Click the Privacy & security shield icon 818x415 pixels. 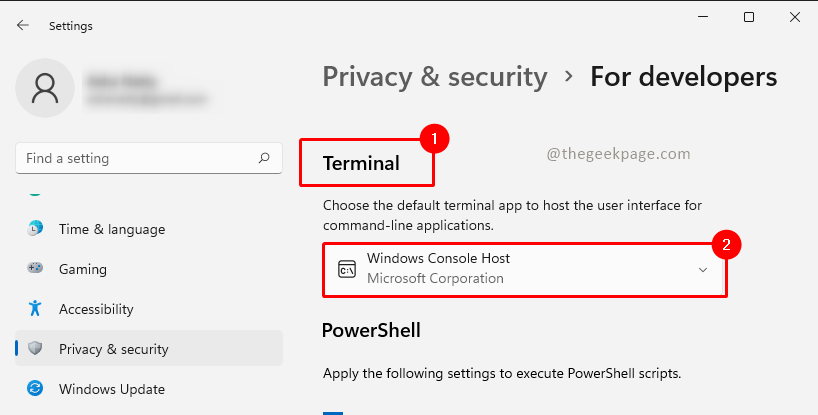click(x=36, y=349)
